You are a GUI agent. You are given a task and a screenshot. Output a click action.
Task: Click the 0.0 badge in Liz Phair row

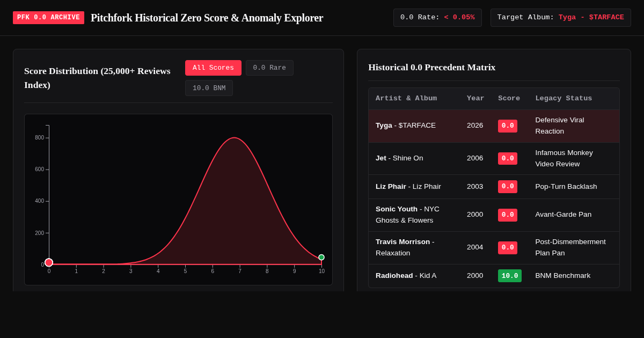pos(508,187)
